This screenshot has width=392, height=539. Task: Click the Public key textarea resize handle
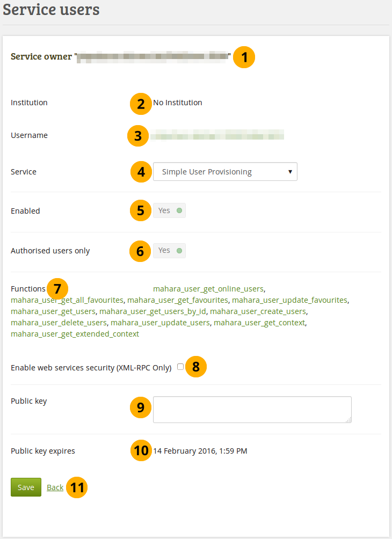(x=349, y=420)
